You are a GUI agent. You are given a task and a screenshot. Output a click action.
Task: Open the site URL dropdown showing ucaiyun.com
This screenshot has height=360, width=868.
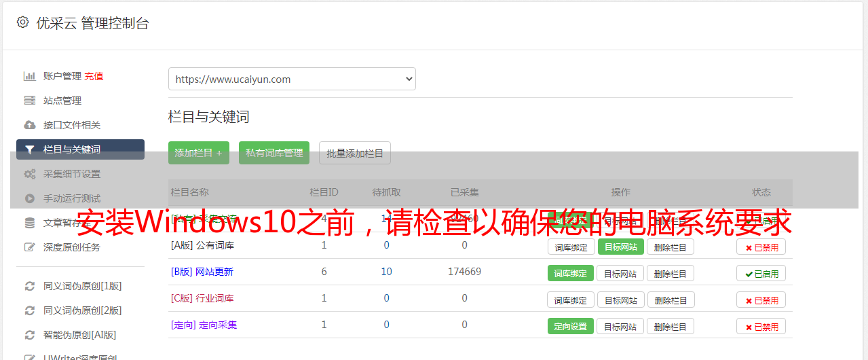[292, 79]
